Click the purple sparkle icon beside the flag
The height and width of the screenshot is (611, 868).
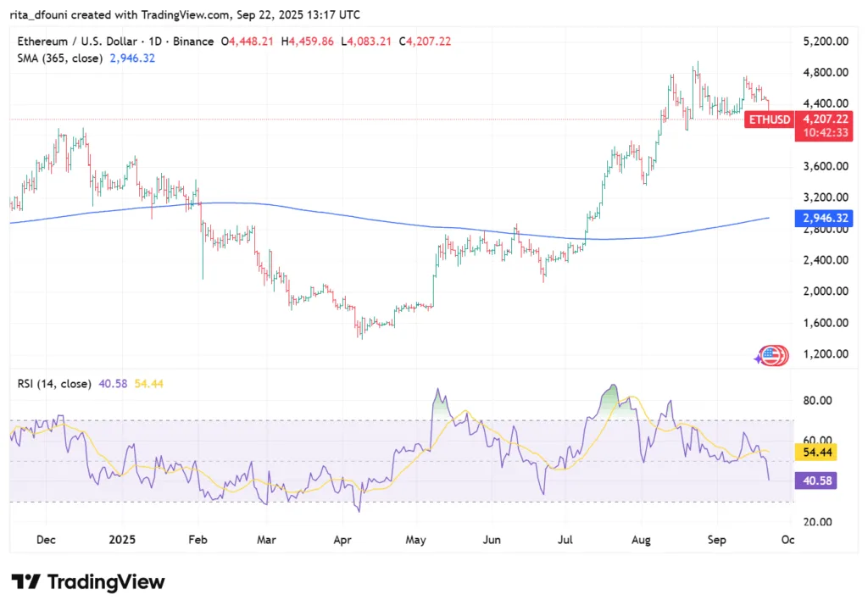(x=759, y=359)
